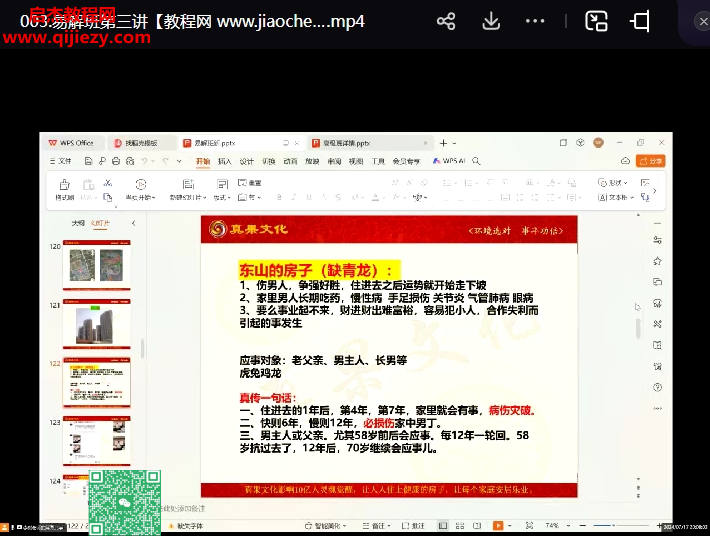Image resolution: width=710 pixels, height=536 pixels.
Task: Open the Animation ribbon tab
Action: click(290, 161)
